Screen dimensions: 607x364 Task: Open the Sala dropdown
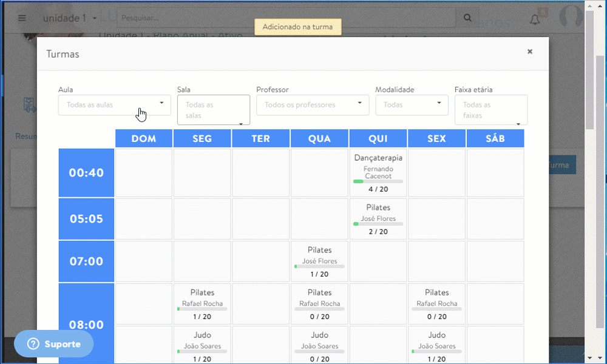pos(214,110)
